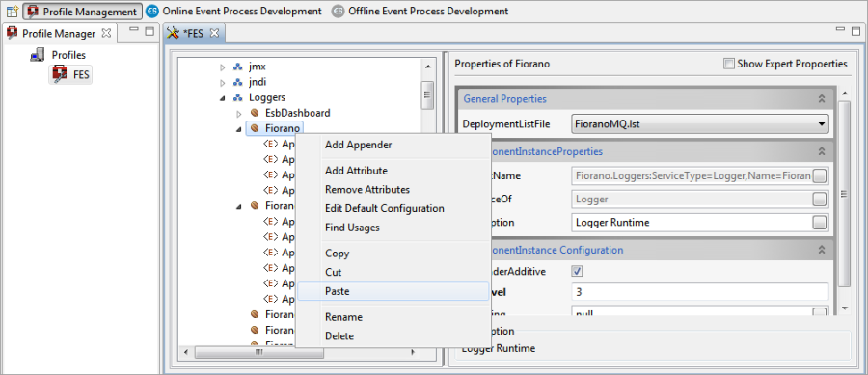This screenshot has height=375, width=868.
Task: Toggle the checkbox beside Logger Runtime field
Action: pyautogui.click(x=820, y=223)
